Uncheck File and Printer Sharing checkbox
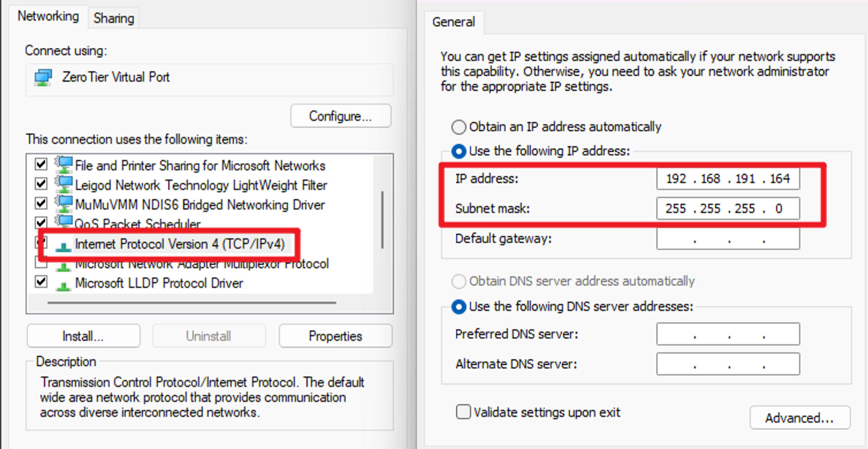Image resolution: width=868 pixels, height=449 pixels. 41,165
